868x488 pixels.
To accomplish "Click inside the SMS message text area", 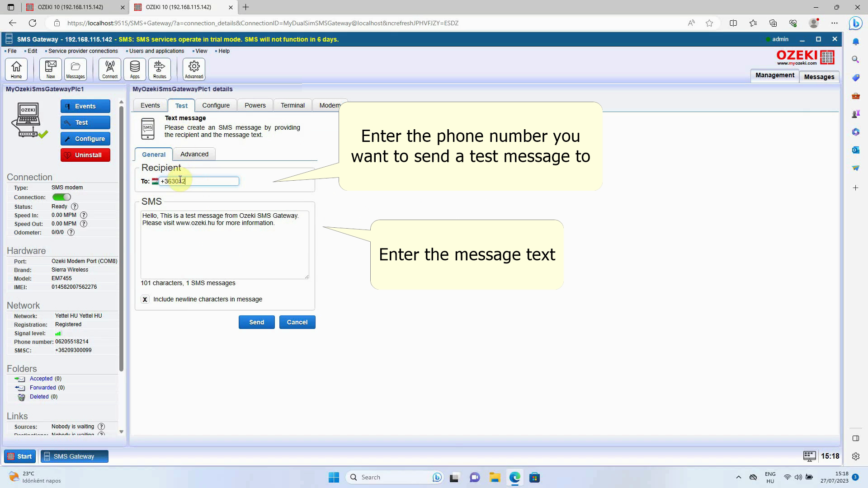I will tap(225, 245).
